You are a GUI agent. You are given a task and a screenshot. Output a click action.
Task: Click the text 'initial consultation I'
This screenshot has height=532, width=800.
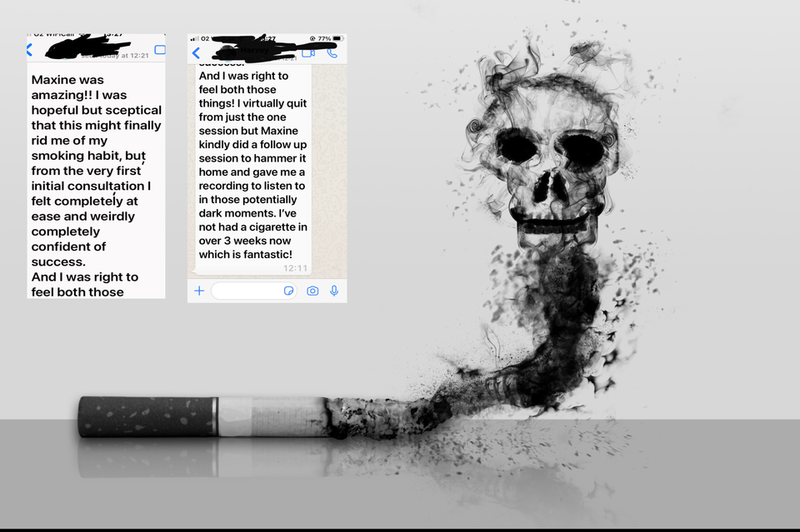click(x=91, y=186)
